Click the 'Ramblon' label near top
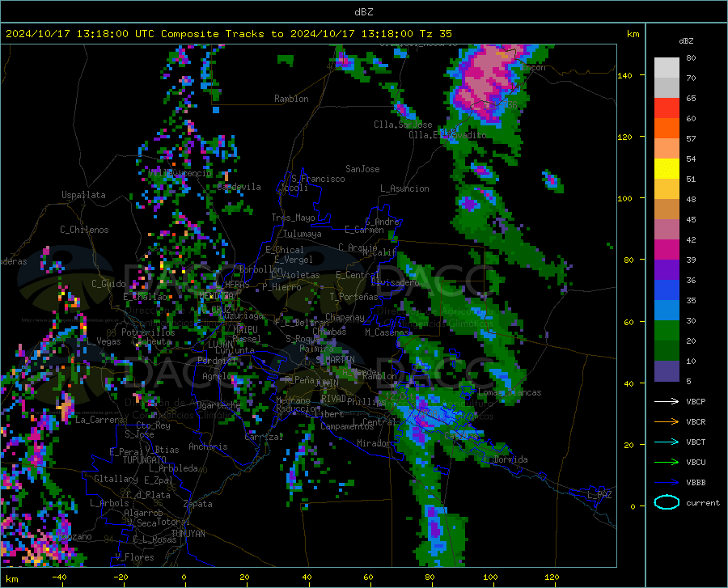This screenshot has width=728, height=588. coord(291,99)
